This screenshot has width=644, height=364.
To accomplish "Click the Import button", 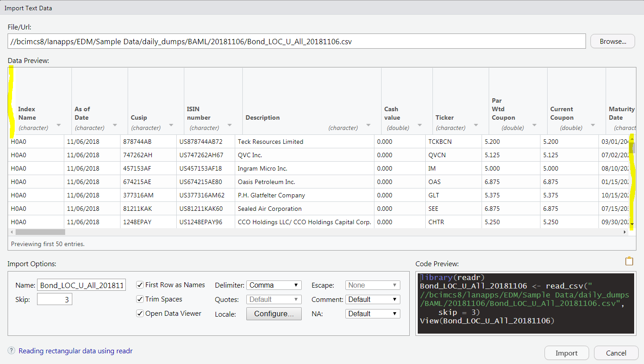I will 566,352.
